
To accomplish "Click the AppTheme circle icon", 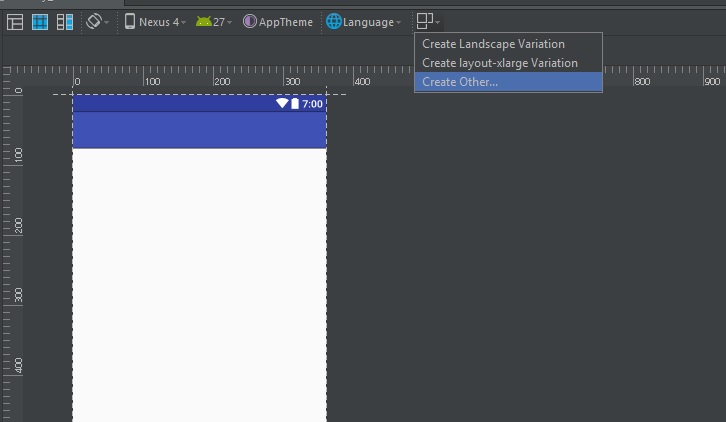I will 250,22.
